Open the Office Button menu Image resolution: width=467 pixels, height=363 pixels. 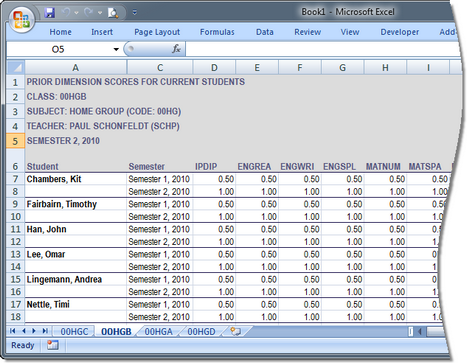[21, 19]
